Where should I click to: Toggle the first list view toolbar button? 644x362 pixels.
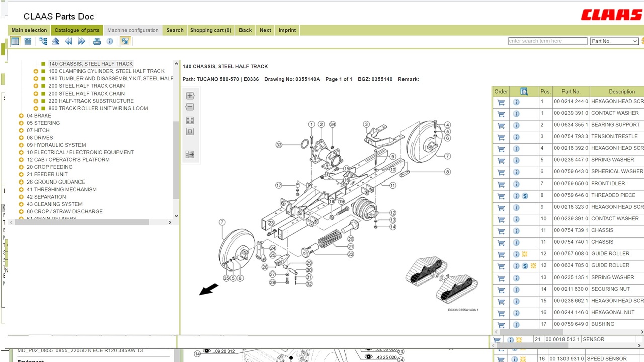click(15, 41)
